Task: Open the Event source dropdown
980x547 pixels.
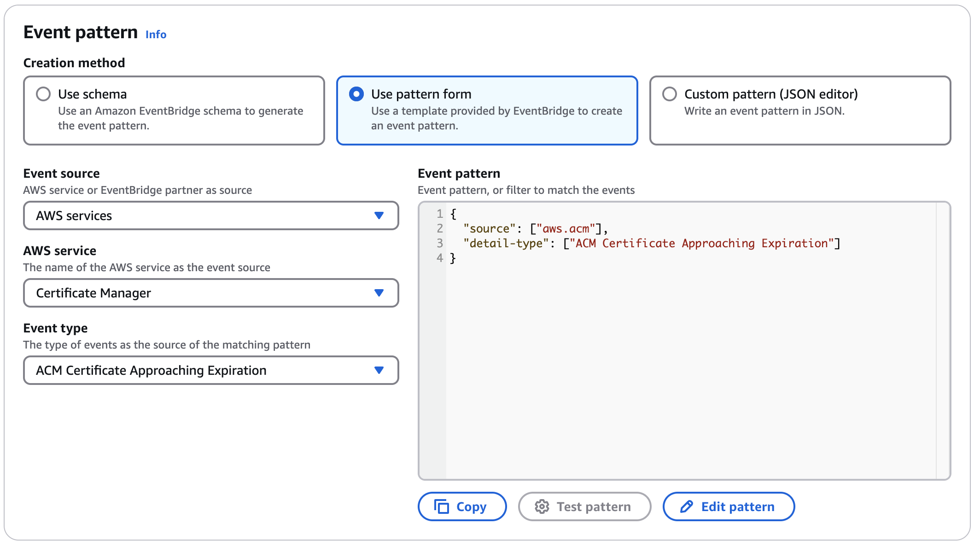Action: tap(211, 215)
